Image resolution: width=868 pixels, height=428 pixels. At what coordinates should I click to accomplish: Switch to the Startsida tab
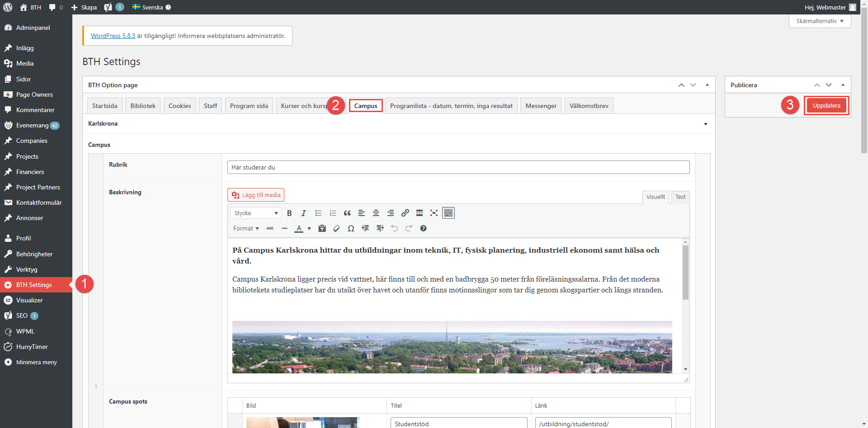pos(104,106)
